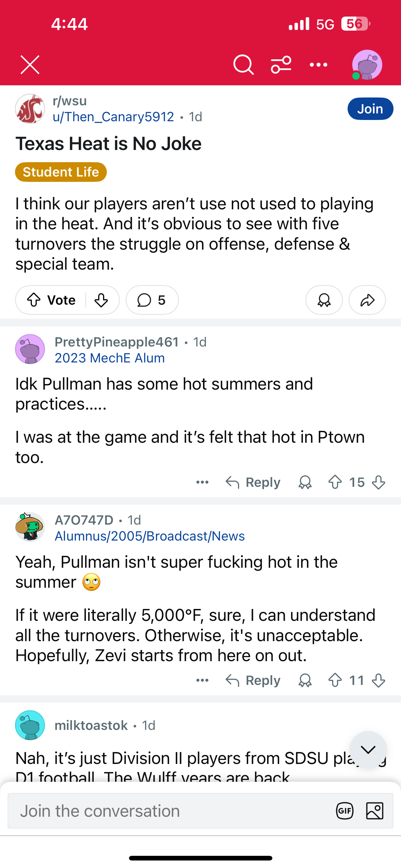Award A7O747D's comment

tap(305, 680)
